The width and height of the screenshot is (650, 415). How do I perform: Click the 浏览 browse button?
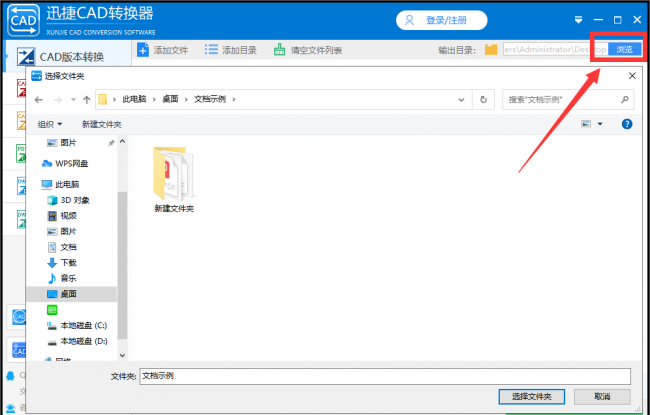(625, 49)
